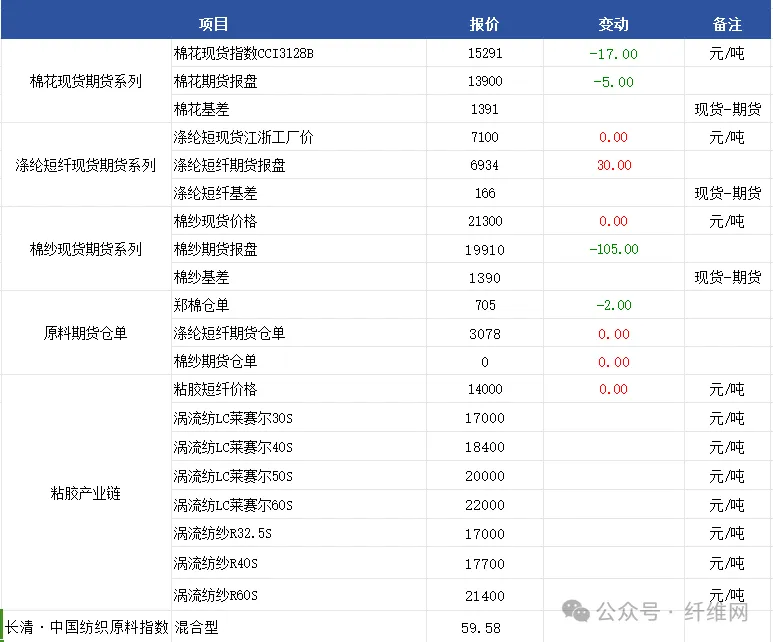Click the 长清·中国纺织原料指数 label

tap(87, 627)
